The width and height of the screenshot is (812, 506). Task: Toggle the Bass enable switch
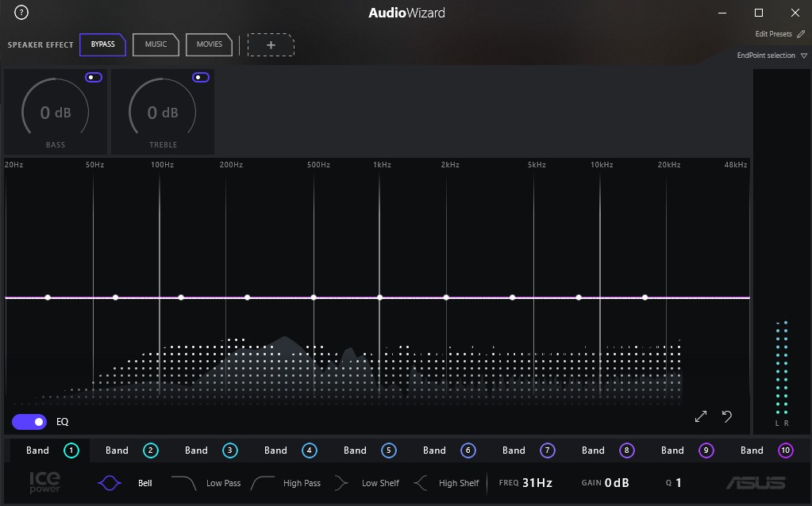[x=94, y=77]
